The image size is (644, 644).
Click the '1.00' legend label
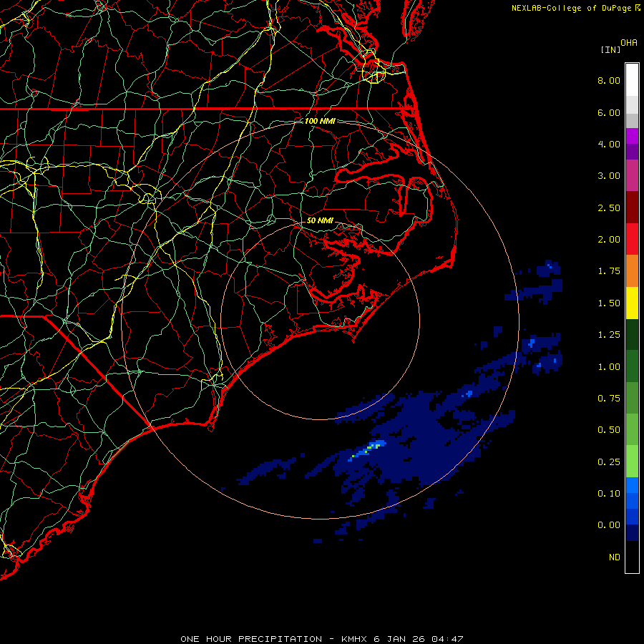click(x=609, y=367)
